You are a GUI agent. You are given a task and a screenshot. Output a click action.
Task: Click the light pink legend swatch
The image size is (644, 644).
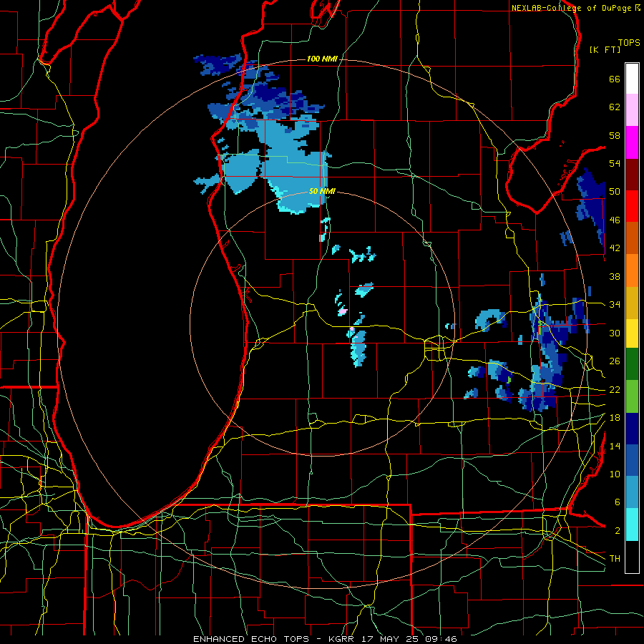pyautogui.click(x=632, y=110)
